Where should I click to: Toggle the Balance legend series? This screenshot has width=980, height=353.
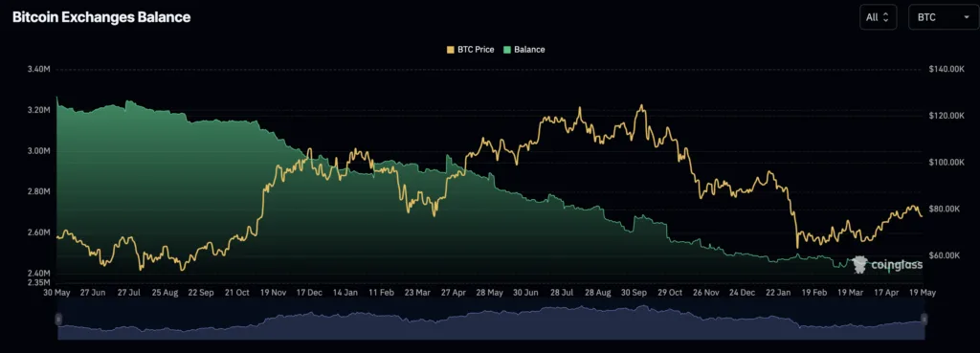(x=523, y=50)
